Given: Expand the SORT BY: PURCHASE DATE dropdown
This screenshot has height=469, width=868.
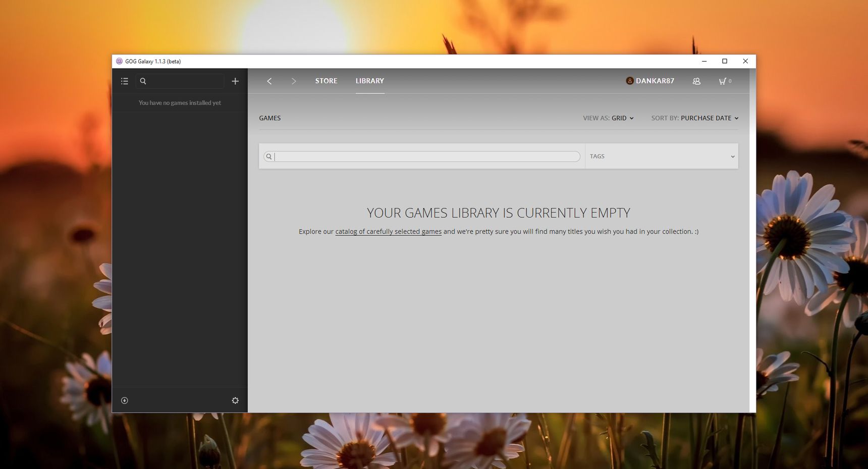Looking at the screenshot, I should (x=694, y=118).
